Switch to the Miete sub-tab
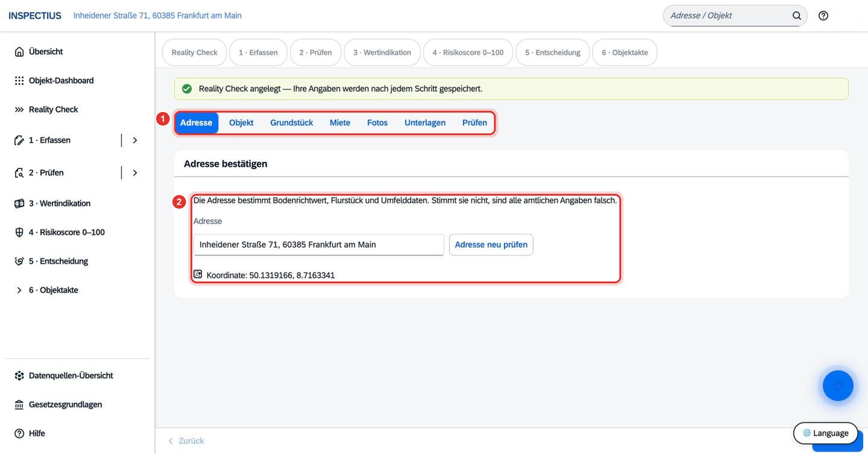 pos(340,123)
